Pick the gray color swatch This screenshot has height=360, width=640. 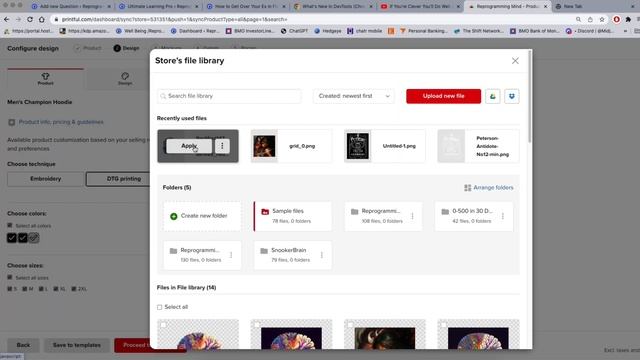pos(34,238)
